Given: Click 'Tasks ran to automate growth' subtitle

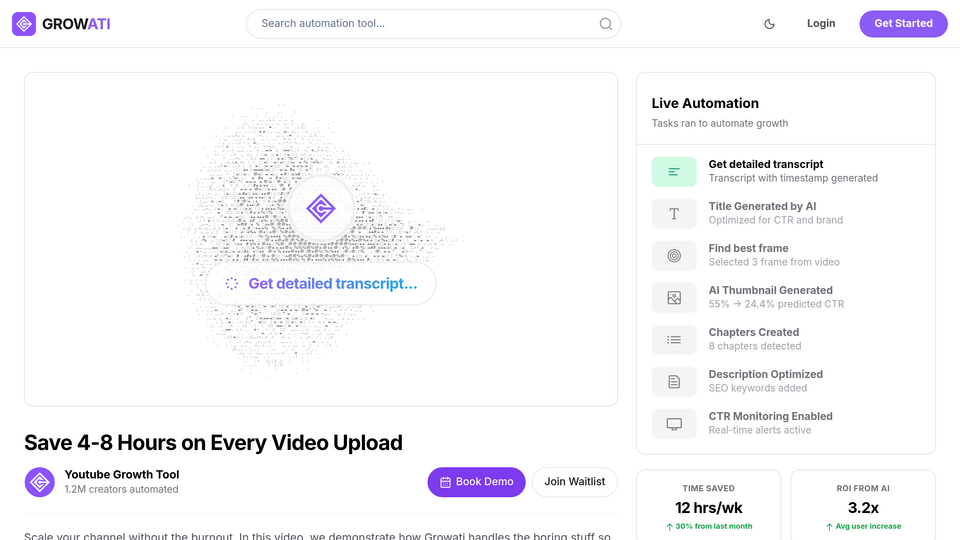Looking at the screenshot, I should 719,124.
